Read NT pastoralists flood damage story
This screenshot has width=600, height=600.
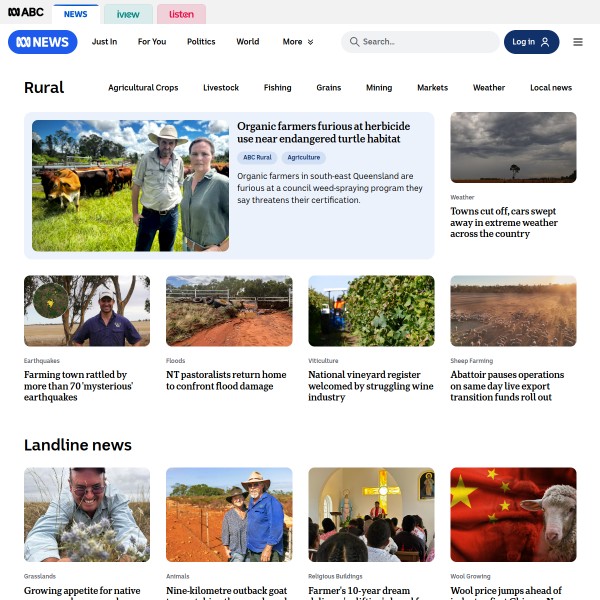226,380
